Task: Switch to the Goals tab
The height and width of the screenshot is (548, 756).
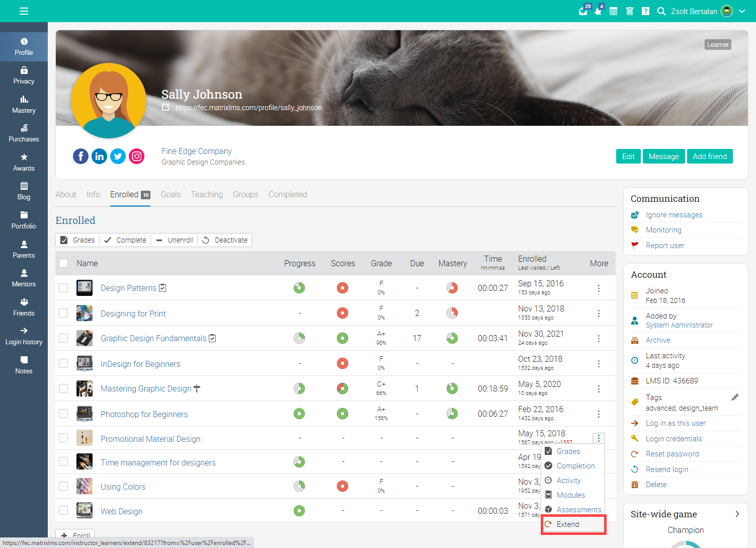Action: pyautogui.click(x=171, y=194)
